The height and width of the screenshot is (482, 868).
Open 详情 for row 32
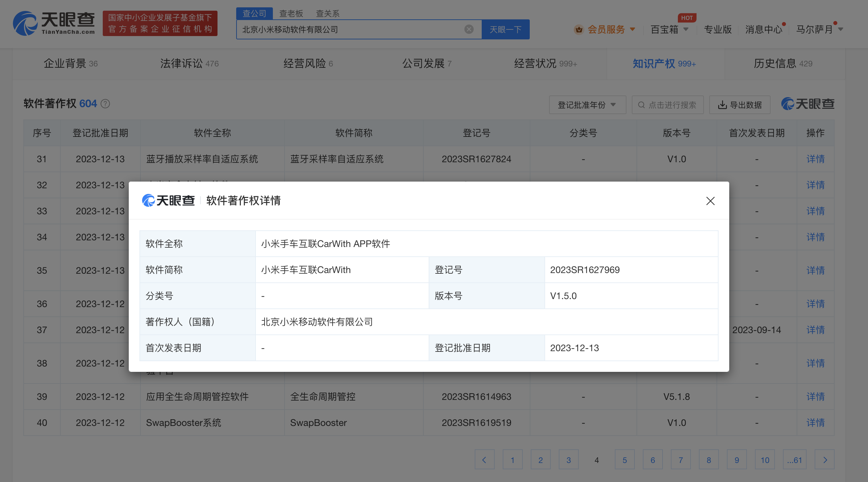815,185
